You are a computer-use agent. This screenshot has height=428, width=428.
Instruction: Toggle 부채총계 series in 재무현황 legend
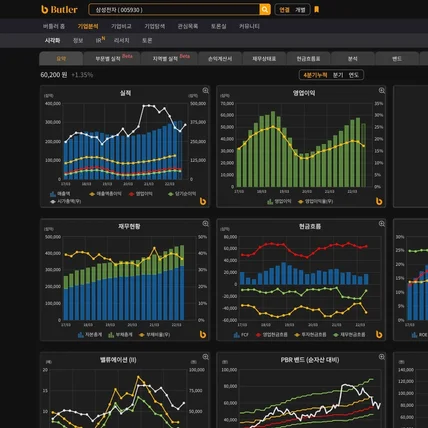[120, 334]
